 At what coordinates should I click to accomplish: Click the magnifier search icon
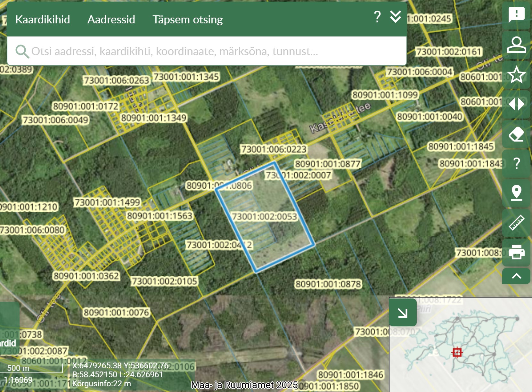22,51
